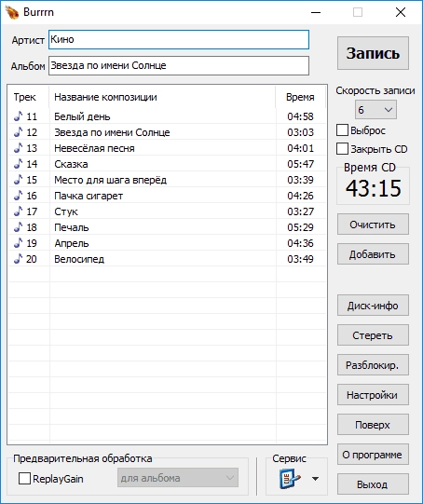Click the Burrrn flame app icon
423x504 pixels.
pyautogui.click(x=12, y=12)
